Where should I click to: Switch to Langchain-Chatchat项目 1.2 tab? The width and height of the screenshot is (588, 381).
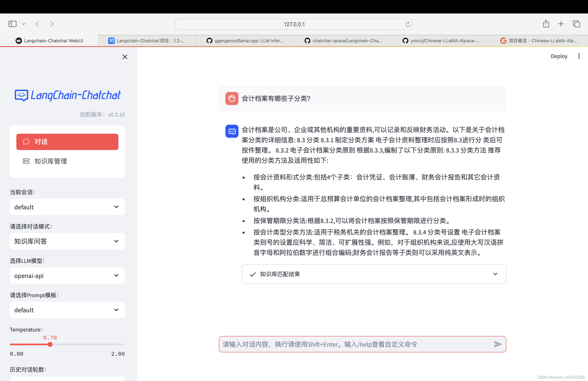(147, 41)
